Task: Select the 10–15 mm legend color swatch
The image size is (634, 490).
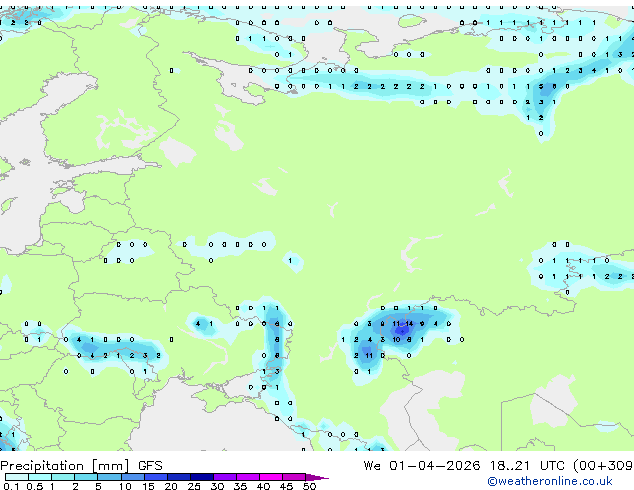Action: click(133, 477)
